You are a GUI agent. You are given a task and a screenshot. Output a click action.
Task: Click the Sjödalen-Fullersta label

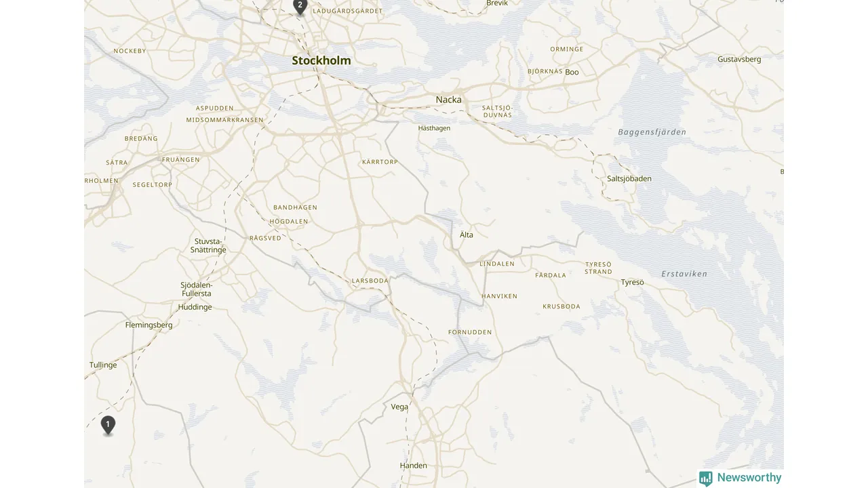point(197,289)
